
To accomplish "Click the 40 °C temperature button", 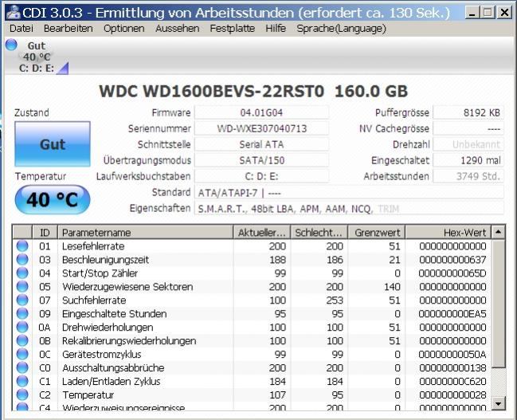I will 53,199.
